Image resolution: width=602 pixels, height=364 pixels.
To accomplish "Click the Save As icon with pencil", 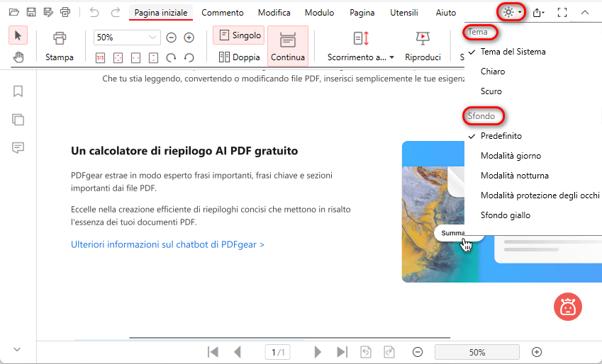I will 48,12.
